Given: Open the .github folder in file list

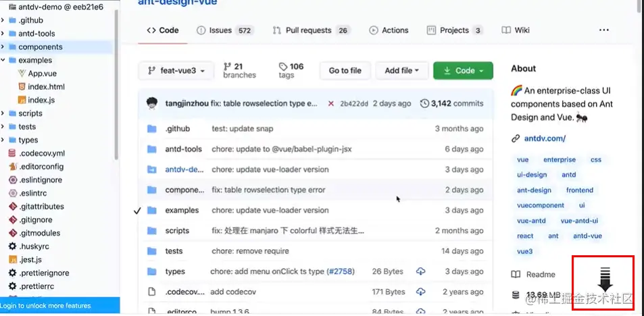Looking at the screenshot, I should (178, 129).
